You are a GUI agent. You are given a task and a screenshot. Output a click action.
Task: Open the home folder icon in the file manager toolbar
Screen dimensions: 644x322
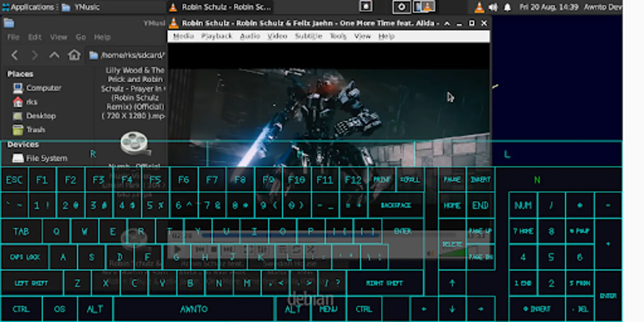pyautogui.click(x=74, y=55)
